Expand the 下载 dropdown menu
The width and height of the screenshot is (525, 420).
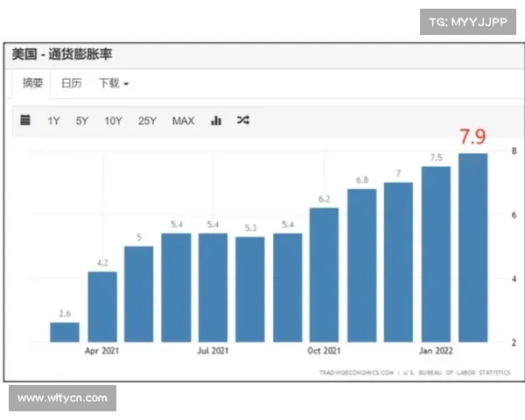[114, 83]
